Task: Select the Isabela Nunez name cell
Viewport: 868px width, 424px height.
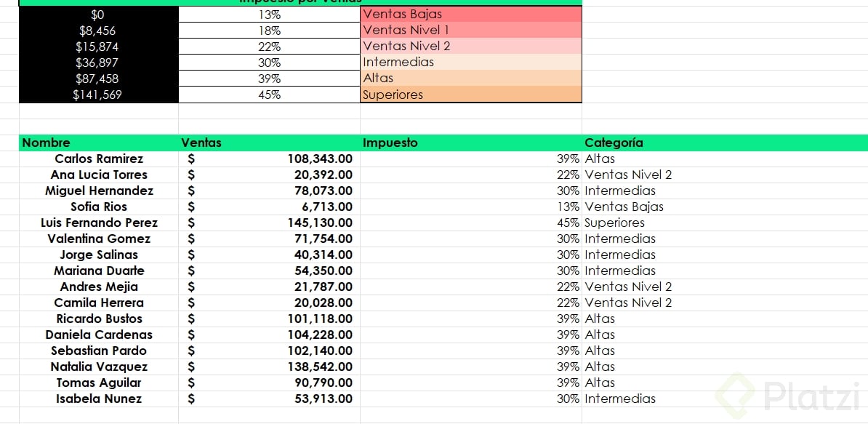Action: pos(99,399)
